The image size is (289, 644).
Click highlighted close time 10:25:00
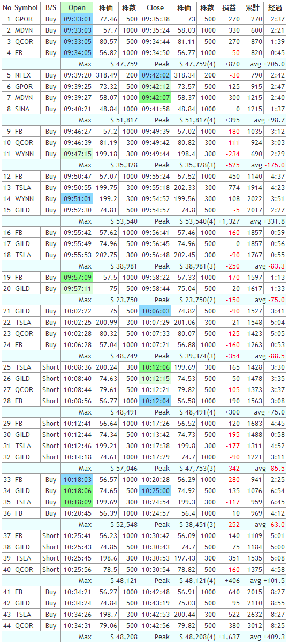pyautogui.click(x=155, y=491)
